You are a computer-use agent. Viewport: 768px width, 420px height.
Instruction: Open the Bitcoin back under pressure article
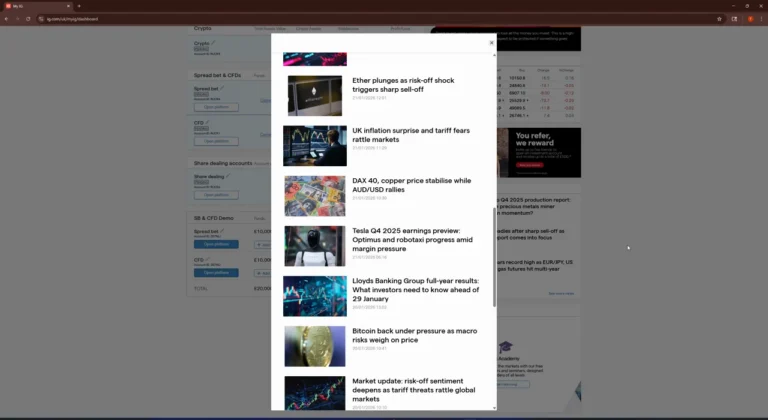(x=414, y=335)
